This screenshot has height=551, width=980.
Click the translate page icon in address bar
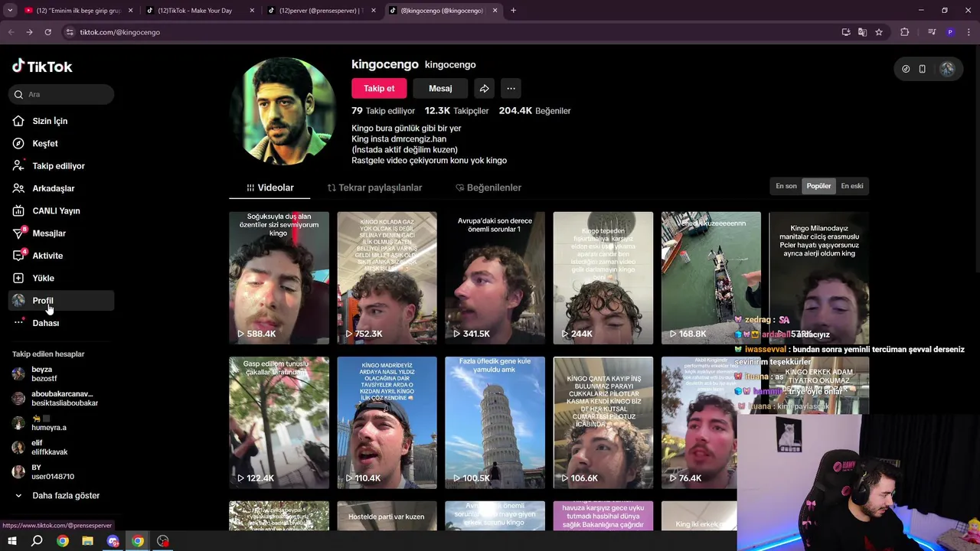[862, 32]
